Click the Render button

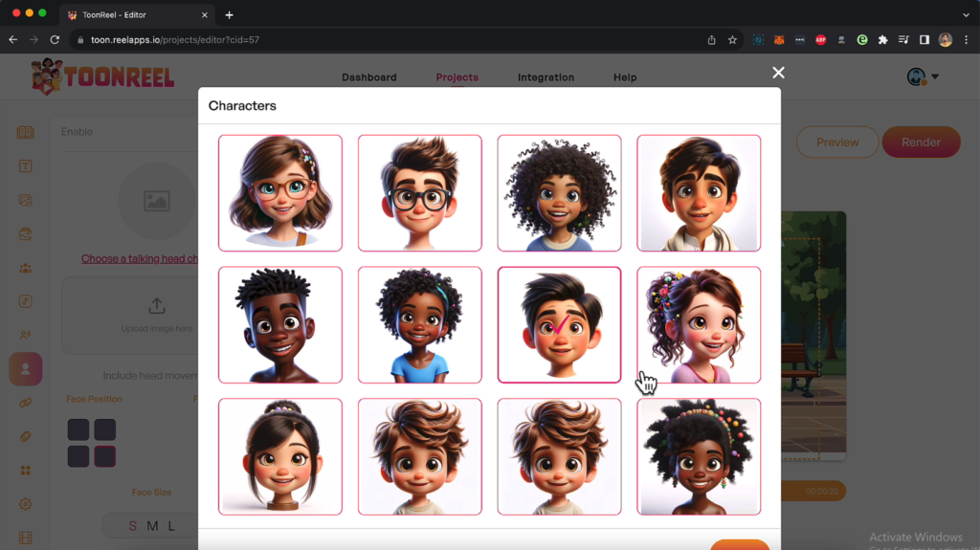(x=921, y=142)
